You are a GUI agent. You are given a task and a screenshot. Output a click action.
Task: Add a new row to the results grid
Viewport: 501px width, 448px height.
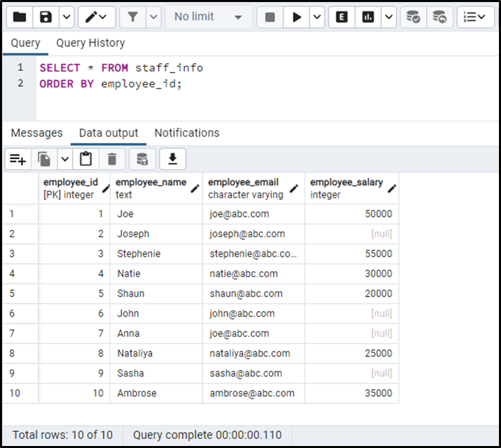point(18,159)
